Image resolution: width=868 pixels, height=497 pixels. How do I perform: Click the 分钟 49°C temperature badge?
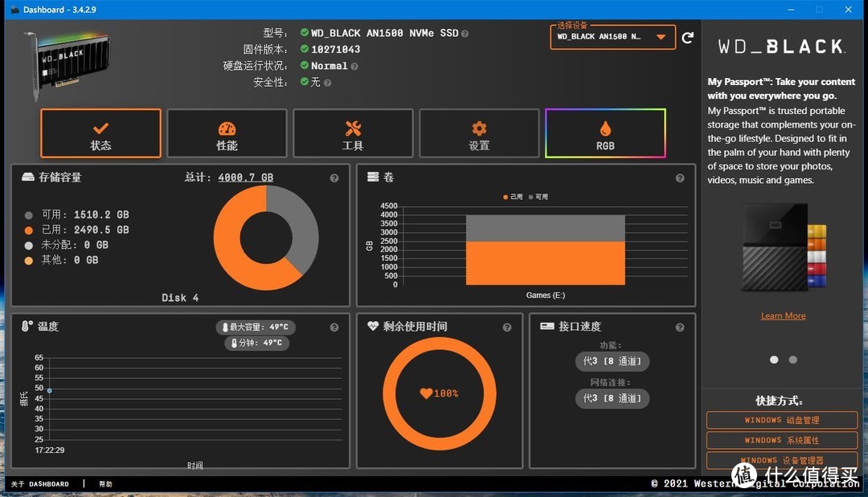point(257,343)
